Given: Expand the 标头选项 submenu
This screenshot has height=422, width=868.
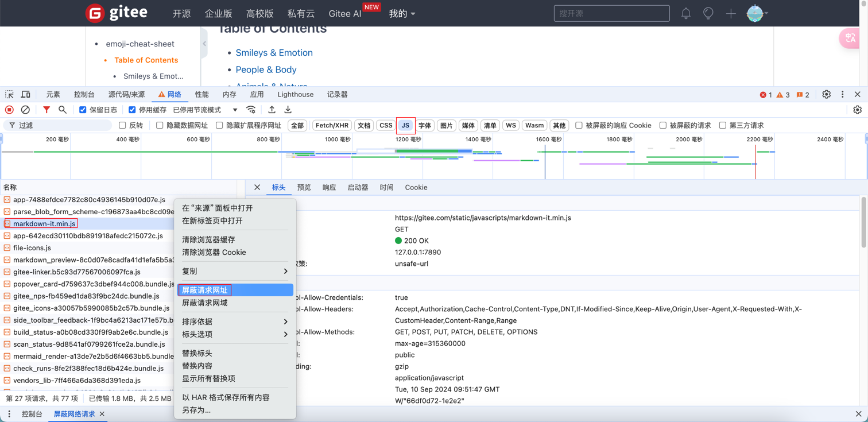Looking at the screenshot, I should tap(235, 334).
